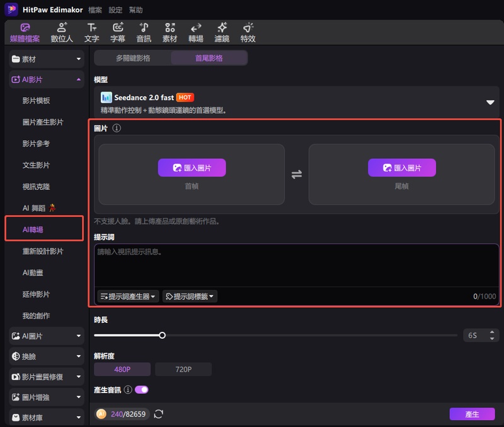Open the 設定 settings menu
The height and width of the screenshot is (427, 504).
click(x=115, y=10)
